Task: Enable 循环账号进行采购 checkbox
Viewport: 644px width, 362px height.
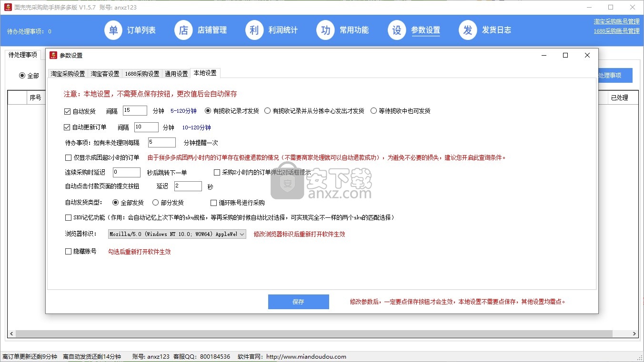Action: tap(214, 203)
